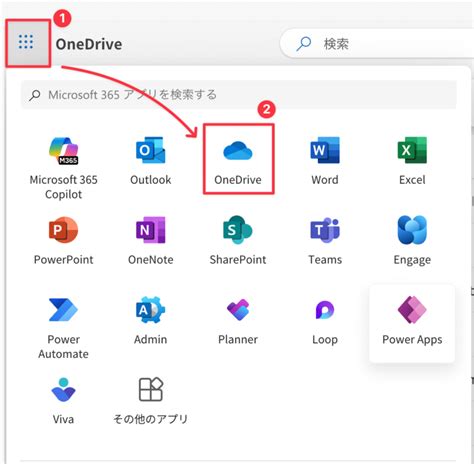Open the Microsoft 365 Copilot app

(63, 167)
